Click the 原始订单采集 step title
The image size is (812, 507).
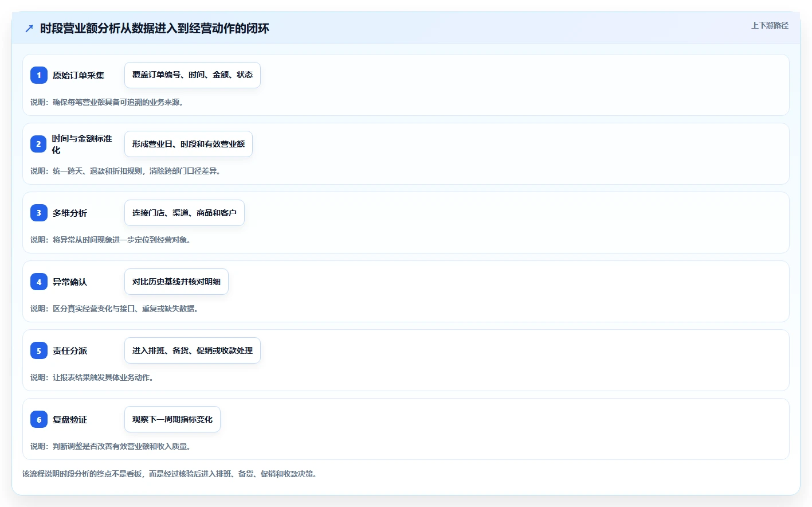click(79, 75)
